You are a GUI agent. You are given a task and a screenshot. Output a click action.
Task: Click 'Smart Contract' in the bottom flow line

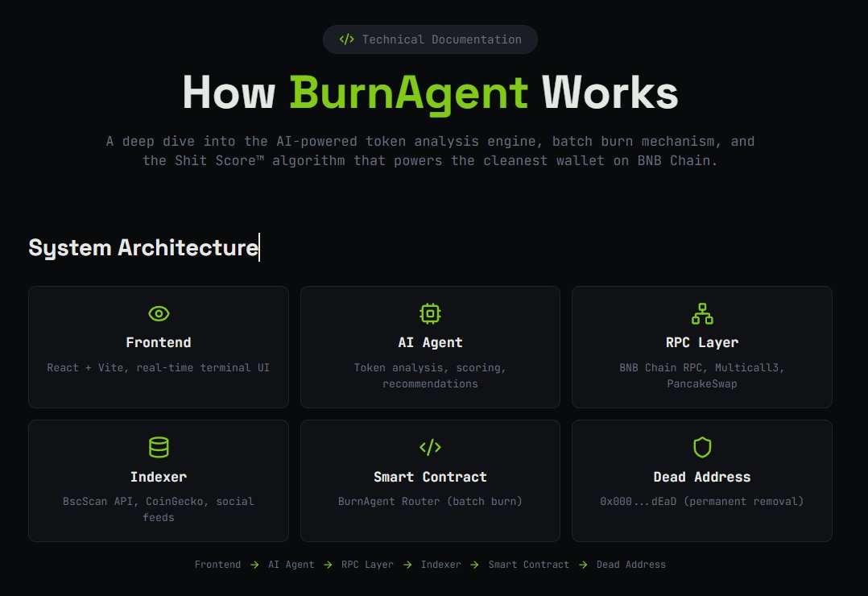(x=529, y=565)
